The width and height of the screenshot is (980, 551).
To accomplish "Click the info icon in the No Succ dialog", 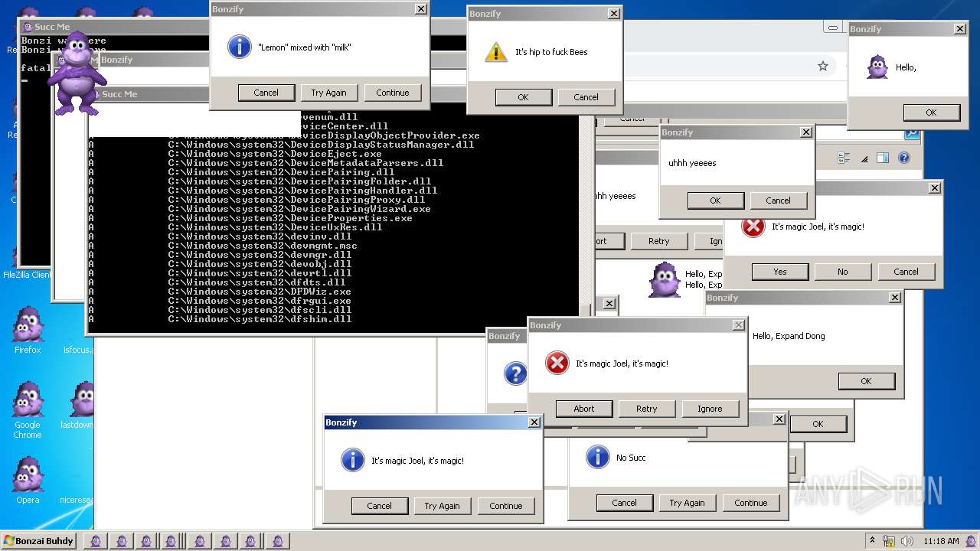I will 597,457.
